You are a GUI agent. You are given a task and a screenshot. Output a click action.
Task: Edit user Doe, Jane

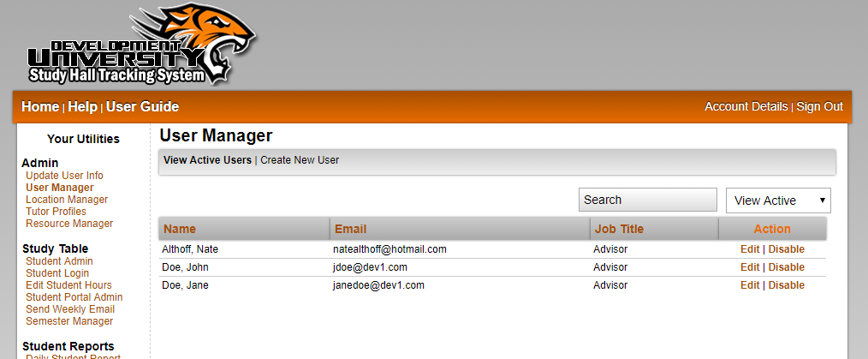750,285
